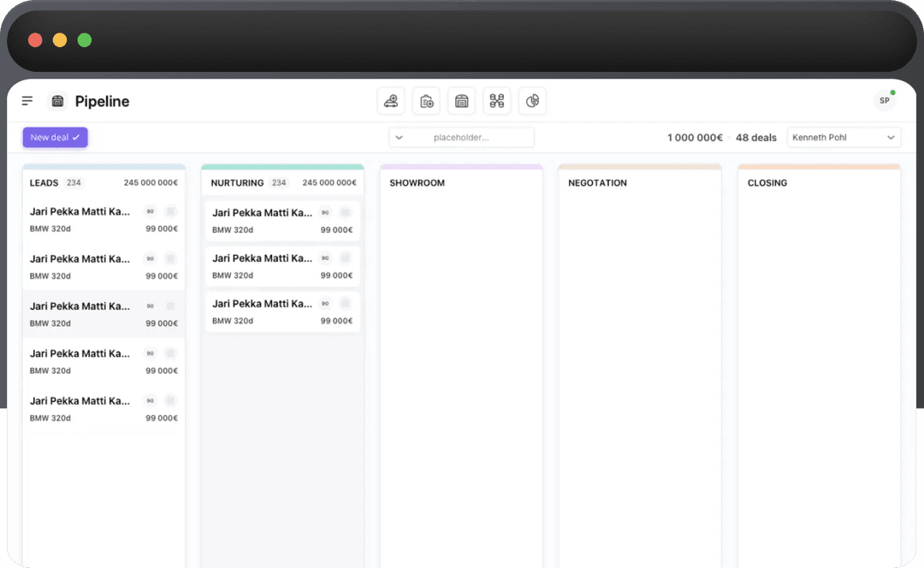Expand the placeholder filter dropdown chevron
Image resolution: width=924 pixels, height=568 pixels.
coord(399,137)
